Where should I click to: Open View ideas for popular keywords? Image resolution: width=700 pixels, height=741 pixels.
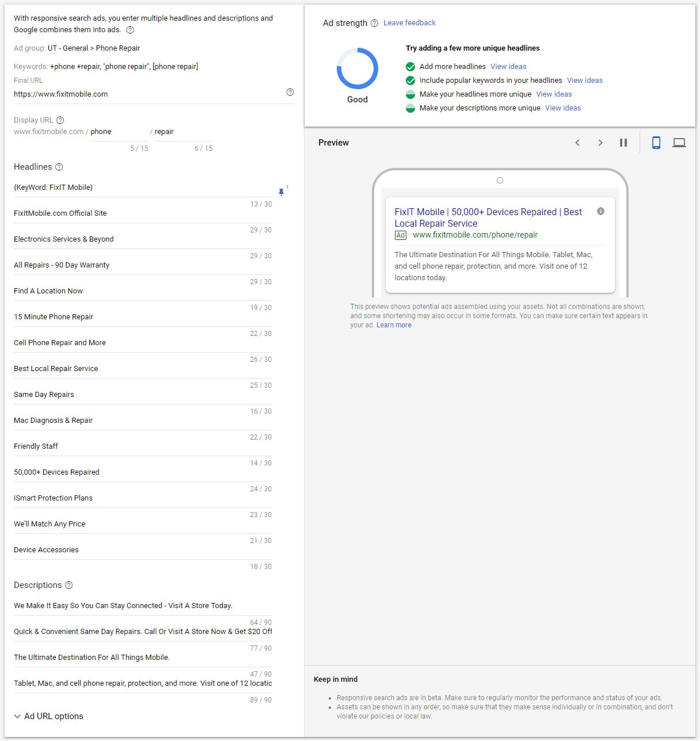(585, 80)
